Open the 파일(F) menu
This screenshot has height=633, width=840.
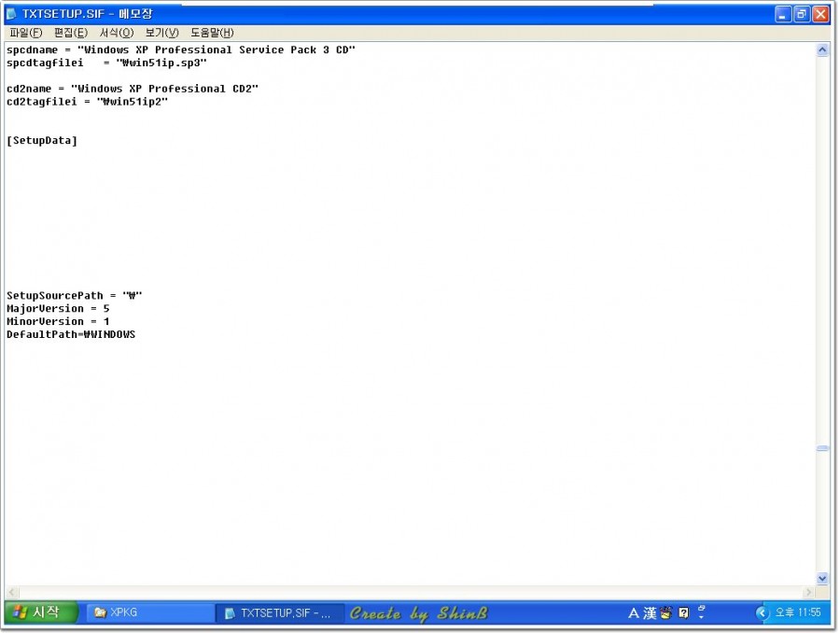click(25, 33)
